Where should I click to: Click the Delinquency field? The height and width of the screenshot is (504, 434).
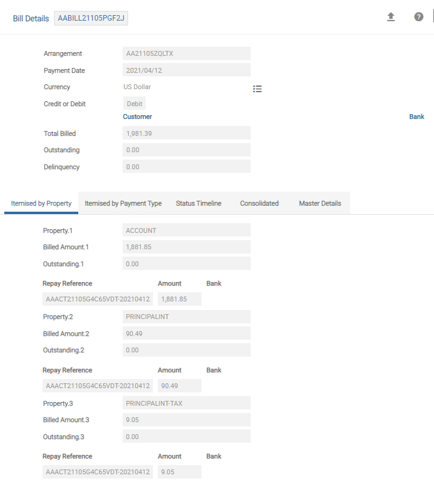186,167
